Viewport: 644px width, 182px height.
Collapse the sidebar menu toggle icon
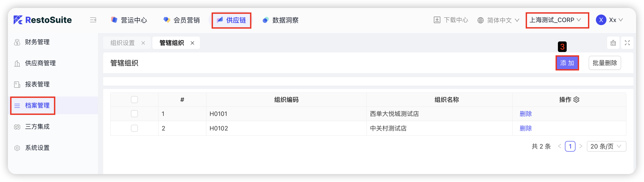[93, 20]
